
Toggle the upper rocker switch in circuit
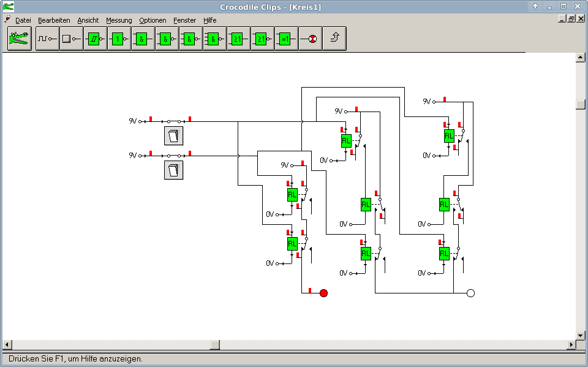pyautogui.click(x=174, y=135)
